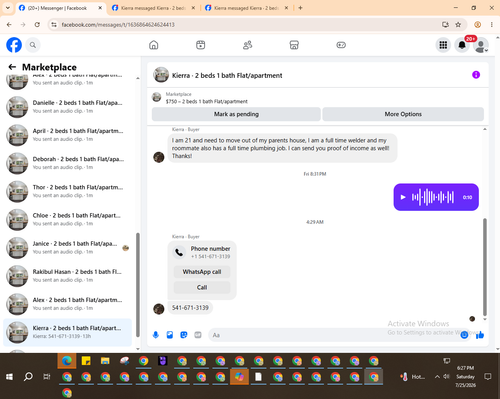Switch to third Kierra messaged browser tab
The image size is (500, 399).
click(x=247, y=8)
